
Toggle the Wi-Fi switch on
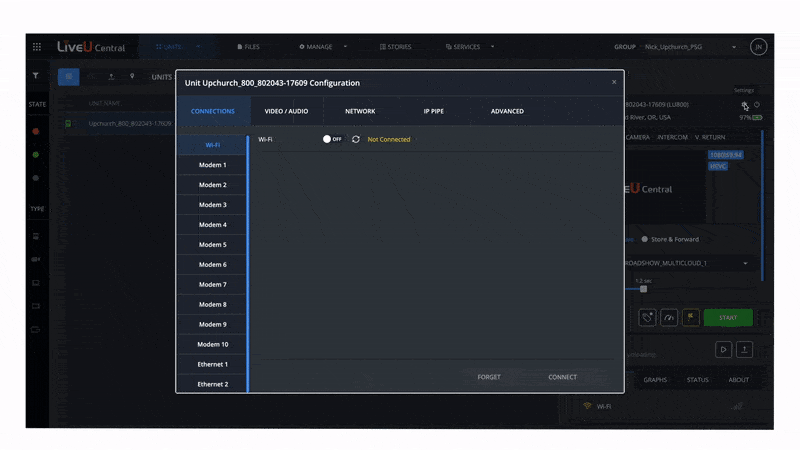click(332, 139)
